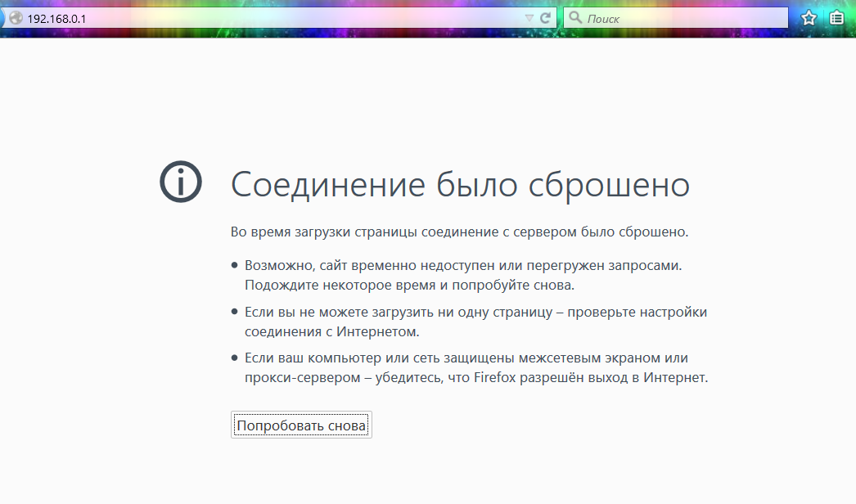Click the line соединения с Интернетом
Screen dimensions: 856x504
(x=331, y=331)
